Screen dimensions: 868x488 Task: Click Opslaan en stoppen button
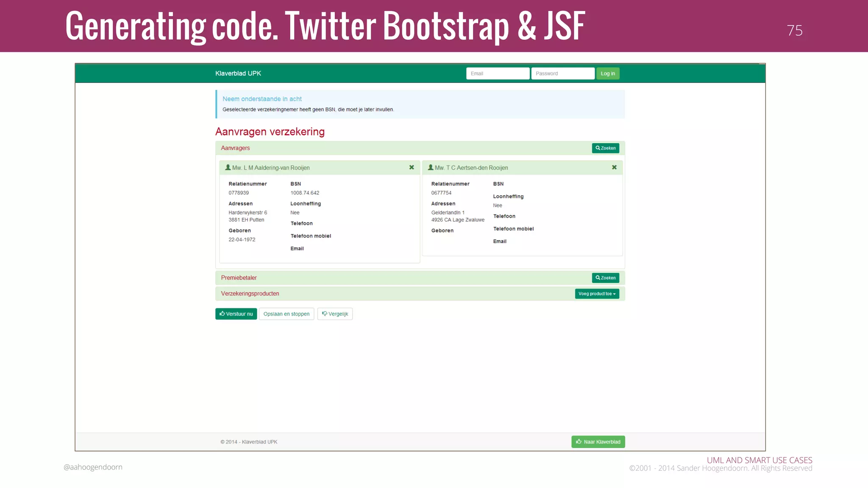tap(287, 314)
